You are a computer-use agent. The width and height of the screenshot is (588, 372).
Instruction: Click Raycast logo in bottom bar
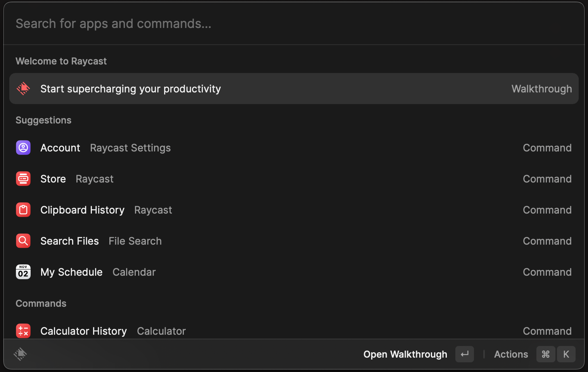[20, 354]
